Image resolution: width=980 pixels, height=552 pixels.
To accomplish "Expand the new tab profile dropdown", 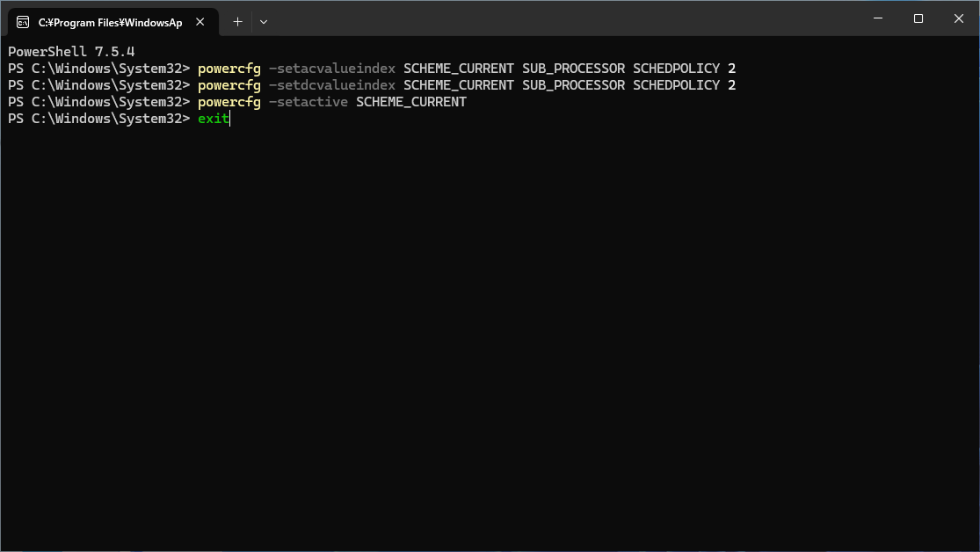I will (x=264, y=22).
